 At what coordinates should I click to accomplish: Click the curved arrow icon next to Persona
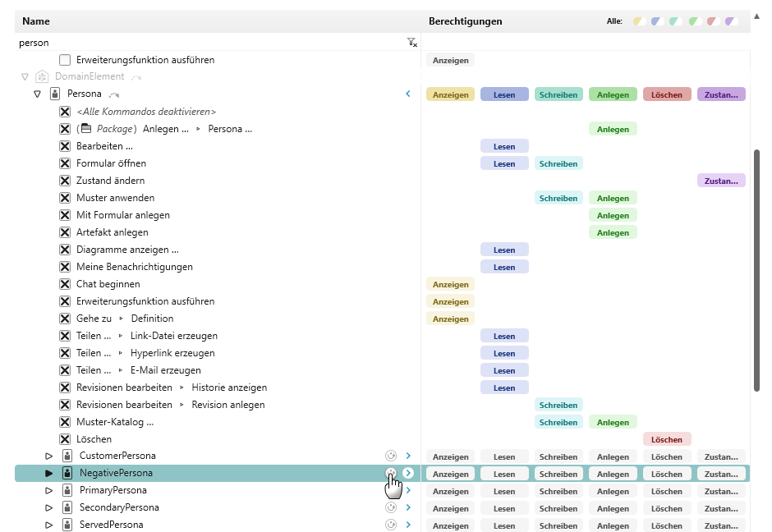113,95
